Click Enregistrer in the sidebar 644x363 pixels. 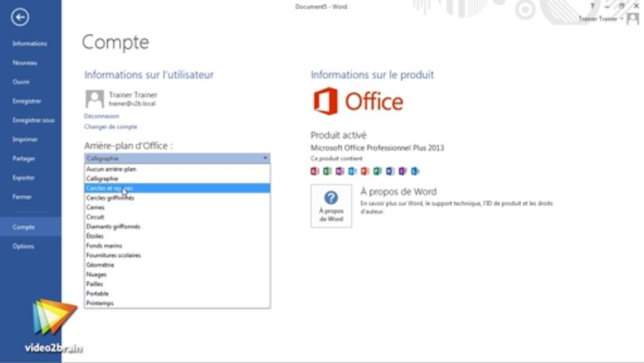point(30,101)
